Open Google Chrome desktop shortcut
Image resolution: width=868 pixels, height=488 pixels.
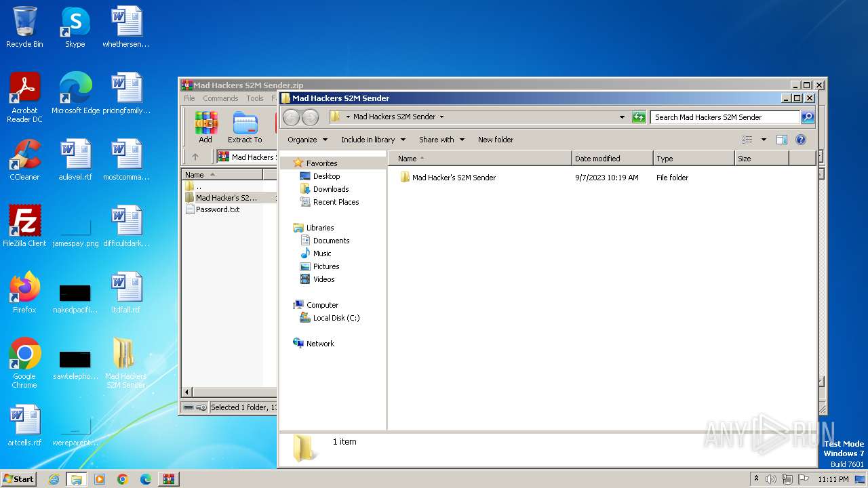pyautogui.click(x=24, y=364)
